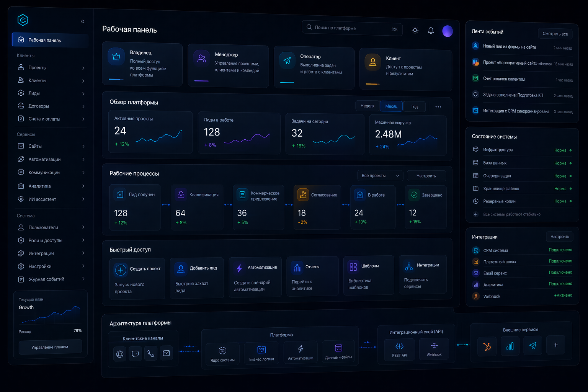Viewport: 588px width, 392px height.
Task: Select the Месяц tab
Action: (x=391, y=106)
